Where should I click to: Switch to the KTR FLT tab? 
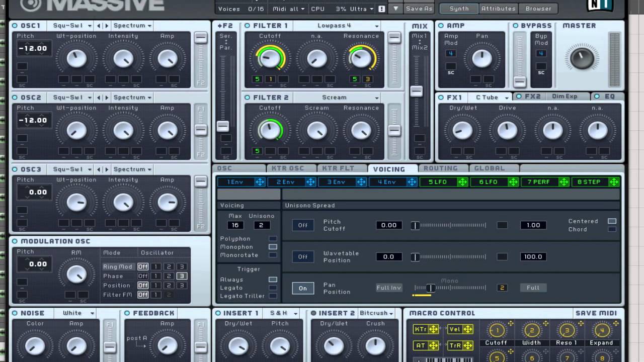[x=342, y=168]
